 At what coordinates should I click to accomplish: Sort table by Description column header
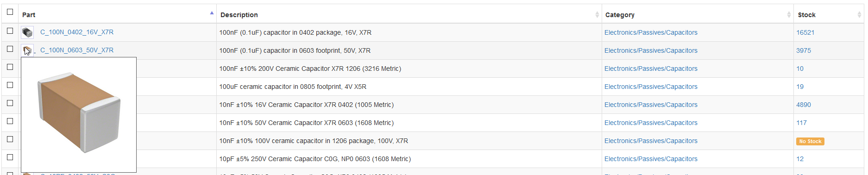click(x=239, y=15)
